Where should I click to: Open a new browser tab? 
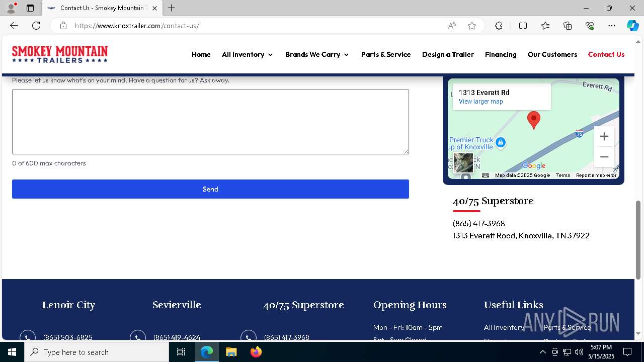tap(172, 8)
